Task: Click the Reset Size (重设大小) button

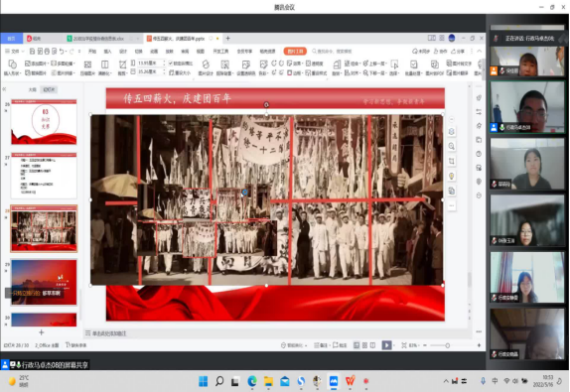Action: click(x=180, y=72)
